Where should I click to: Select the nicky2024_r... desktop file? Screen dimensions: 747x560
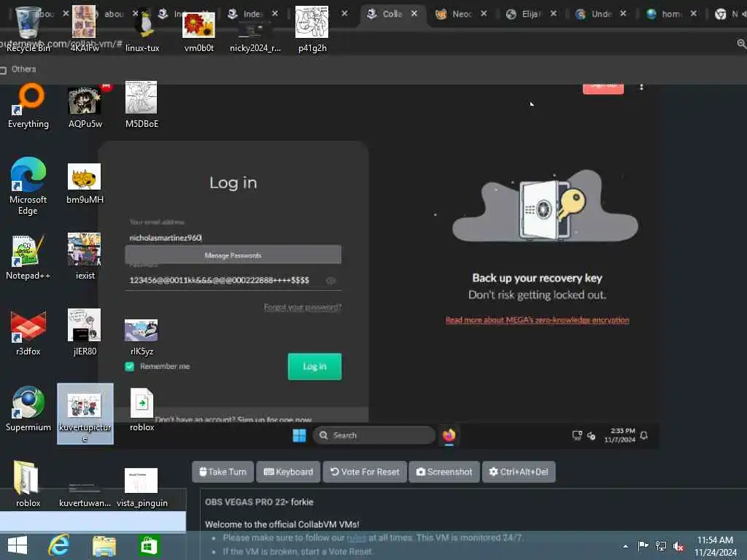click(x=255, y=36)
